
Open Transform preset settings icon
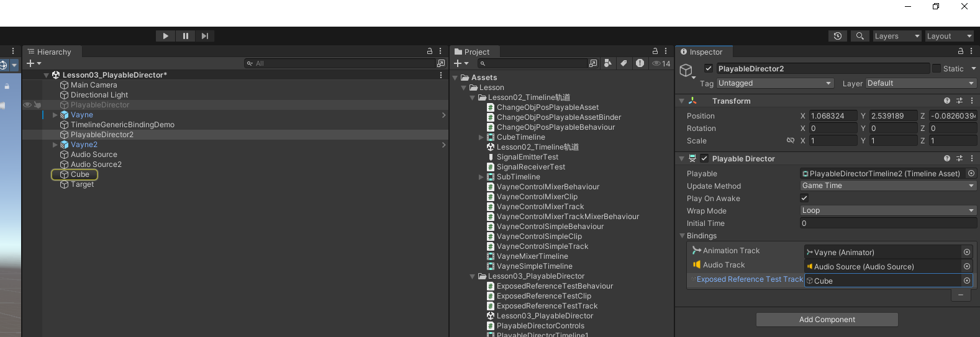(959, 101)
